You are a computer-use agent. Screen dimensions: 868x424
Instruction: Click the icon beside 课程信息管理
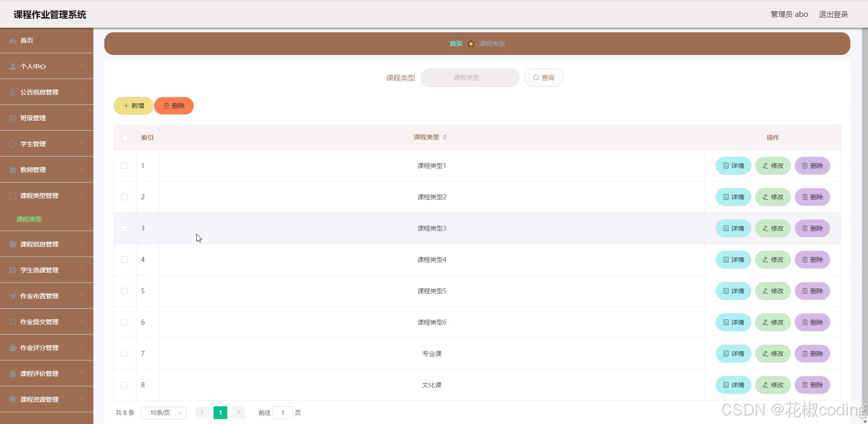pos(13,244)
